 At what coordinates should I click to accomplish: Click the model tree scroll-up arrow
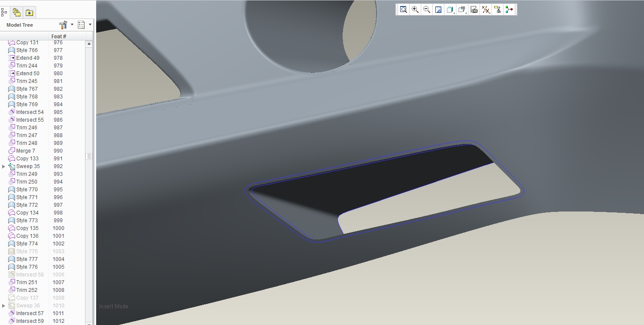click(x=89, y=44)
